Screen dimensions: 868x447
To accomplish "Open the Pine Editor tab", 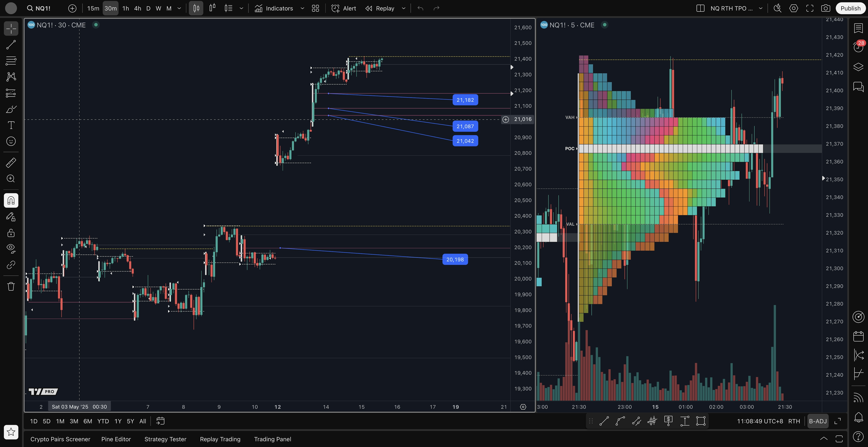I will pyautogui.click(x=116, y=439).
